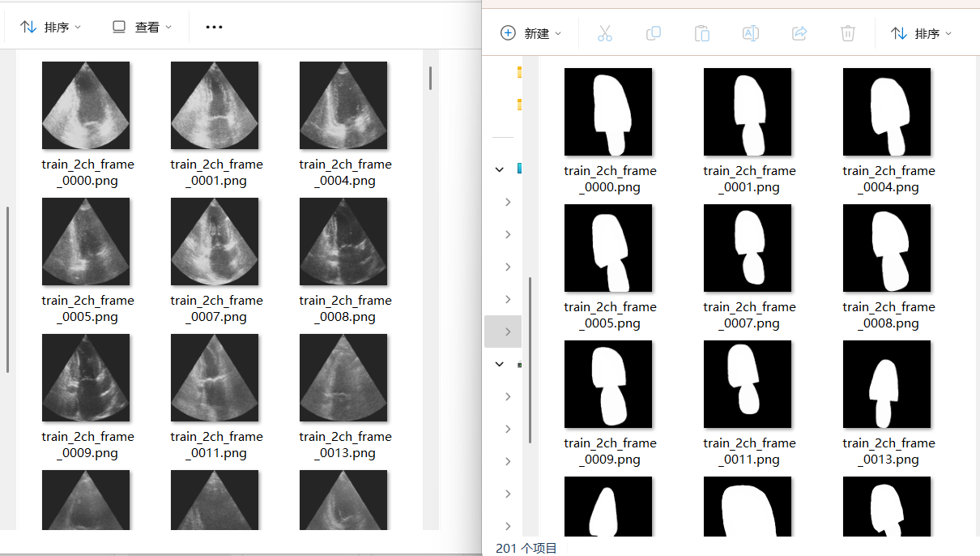Screen dimensions: 980x556
Task: Select mask thumbnail train_2ch_frame_0008.png in right window
Action: click(x=887, y=248)
